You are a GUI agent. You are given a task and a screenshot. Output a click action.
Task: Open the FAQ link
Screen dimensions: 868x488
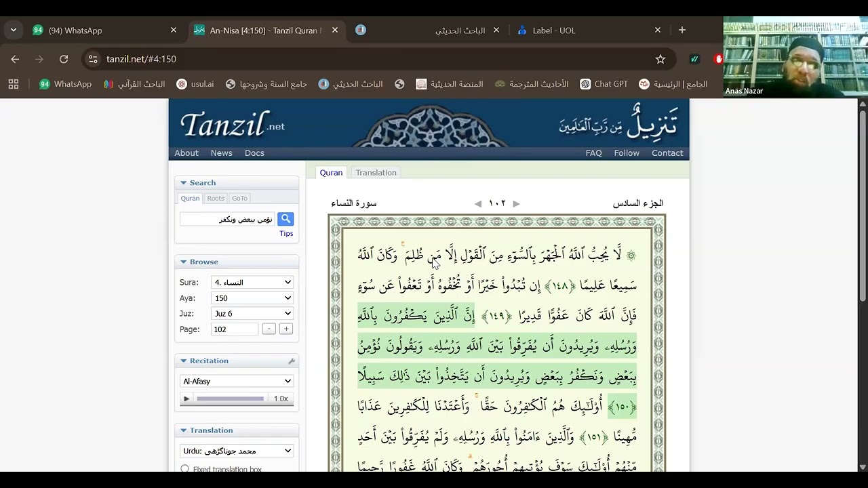click(593, 153)
